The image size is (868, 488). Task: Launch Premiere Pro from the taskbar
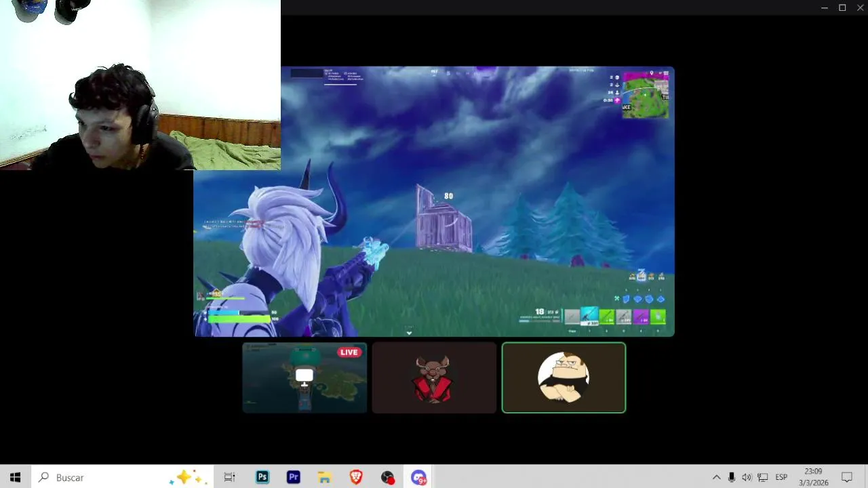coord(293,477)
